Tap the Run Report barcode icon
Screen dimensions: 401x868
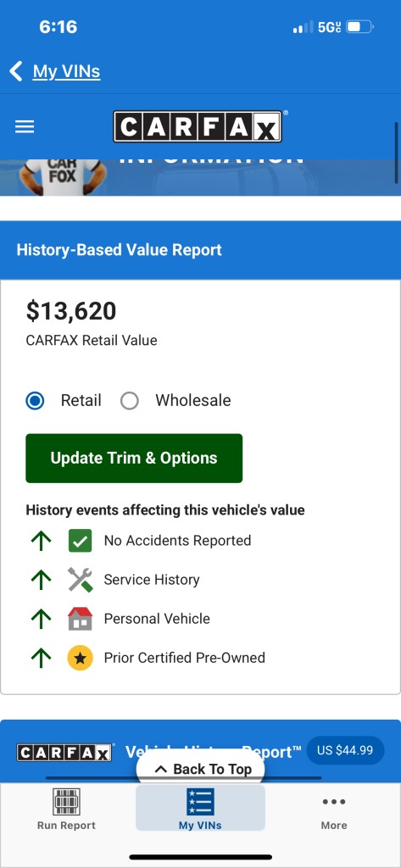tap(66, 802)
